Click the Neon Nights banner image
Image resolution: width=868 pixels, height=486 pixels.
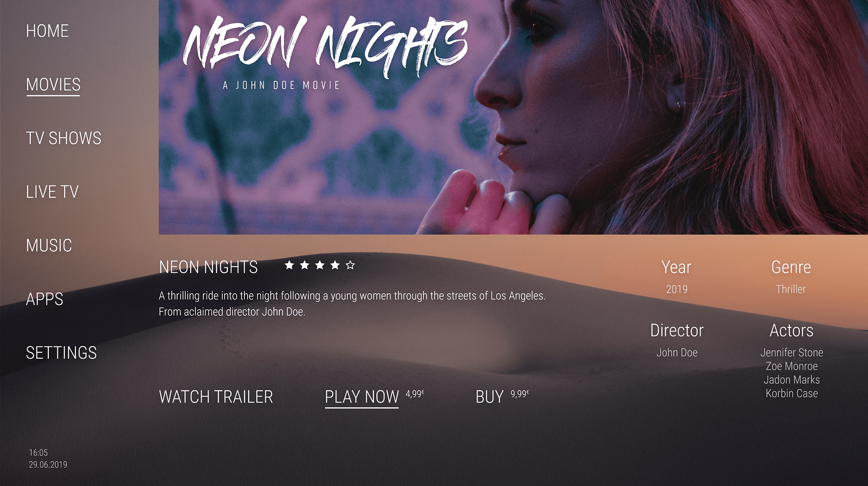point(513,117)
